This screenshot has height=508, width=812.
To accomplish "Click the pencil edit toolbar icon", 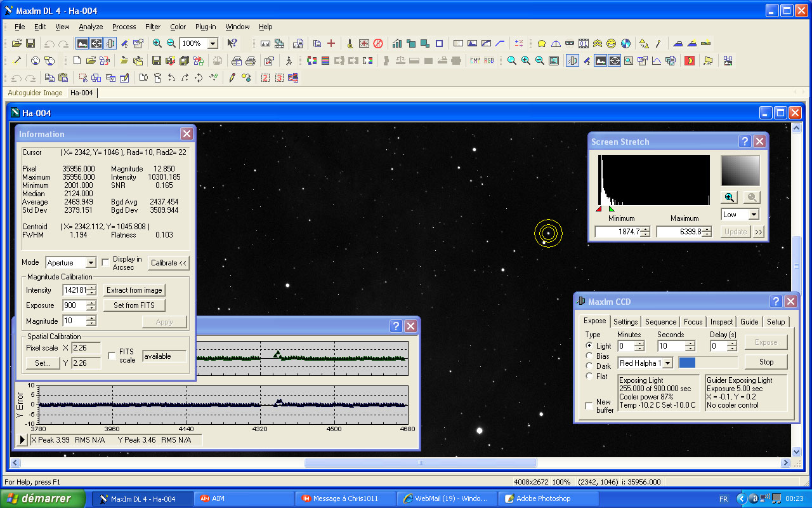I will pyautogui.click(x=232, y=77).
